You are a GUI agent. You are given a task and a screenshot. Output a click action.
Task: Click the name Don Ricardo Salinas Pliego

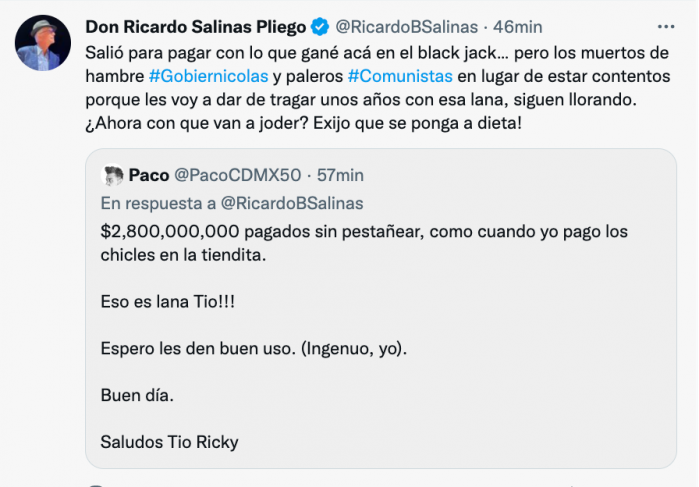pyautogui.click(x=196, y=26)
